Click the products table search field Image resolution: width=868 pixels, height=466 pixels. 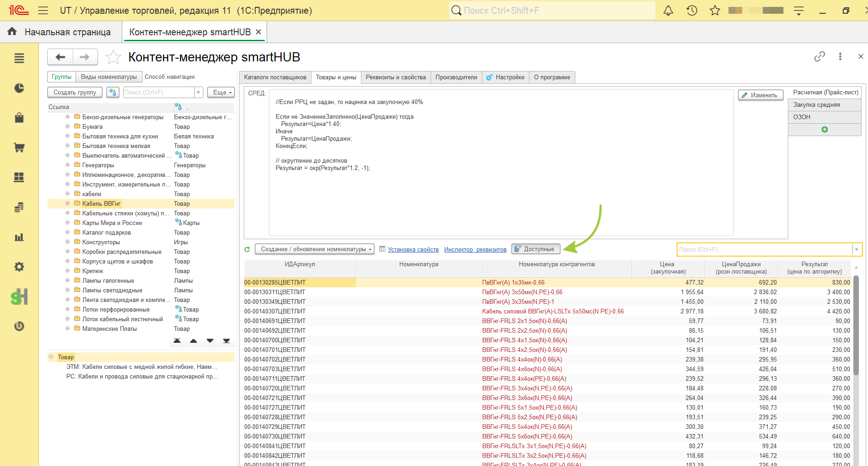click(x=764, y=250)
